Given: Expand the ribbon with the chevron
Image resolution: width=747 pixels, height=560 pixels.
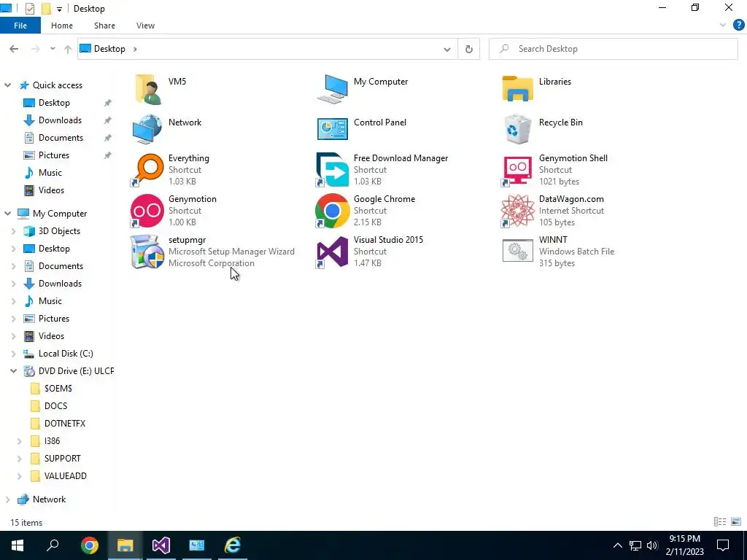Looking at the screenshot, I should [x=723, y=26].
